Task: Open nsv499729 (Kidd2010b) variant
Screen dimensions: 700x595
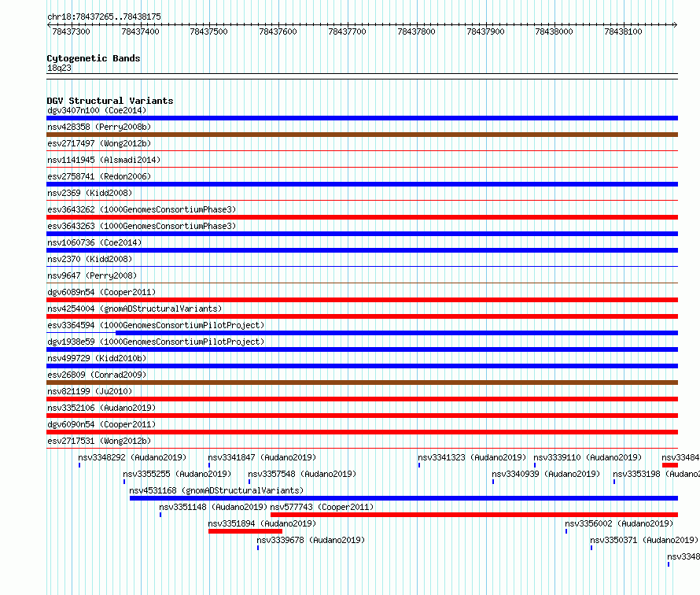Action: click(x=97, y=358)
